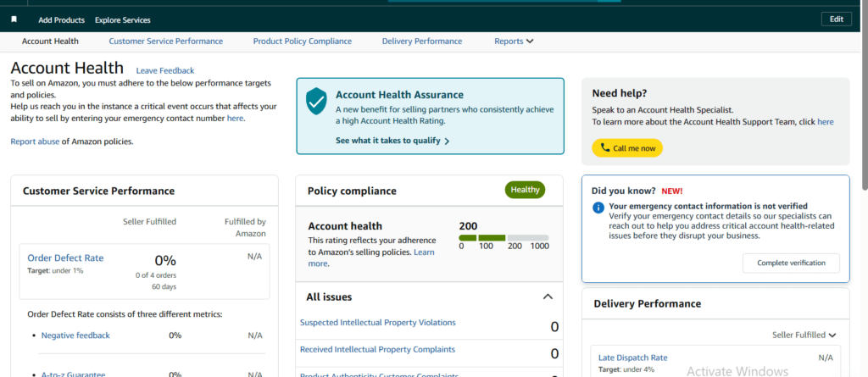Click the account health score 200
The width and height of the screenshot is (868, 377).
click(468, 226)
